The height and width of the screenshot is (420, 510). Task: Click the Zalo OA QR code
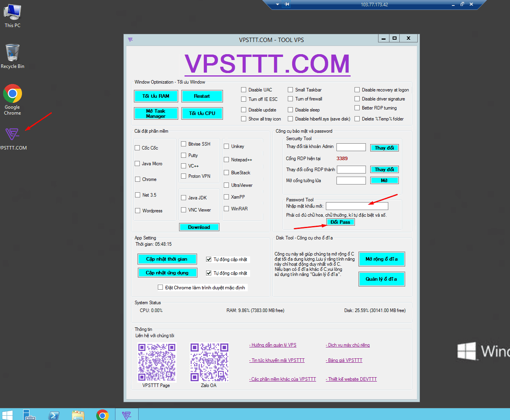209,362
